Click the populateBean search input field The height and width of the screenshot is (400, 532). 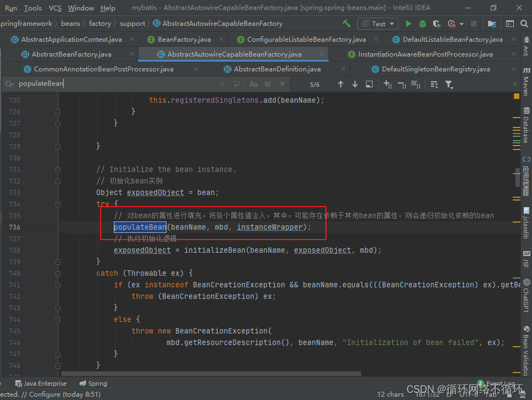82,84
